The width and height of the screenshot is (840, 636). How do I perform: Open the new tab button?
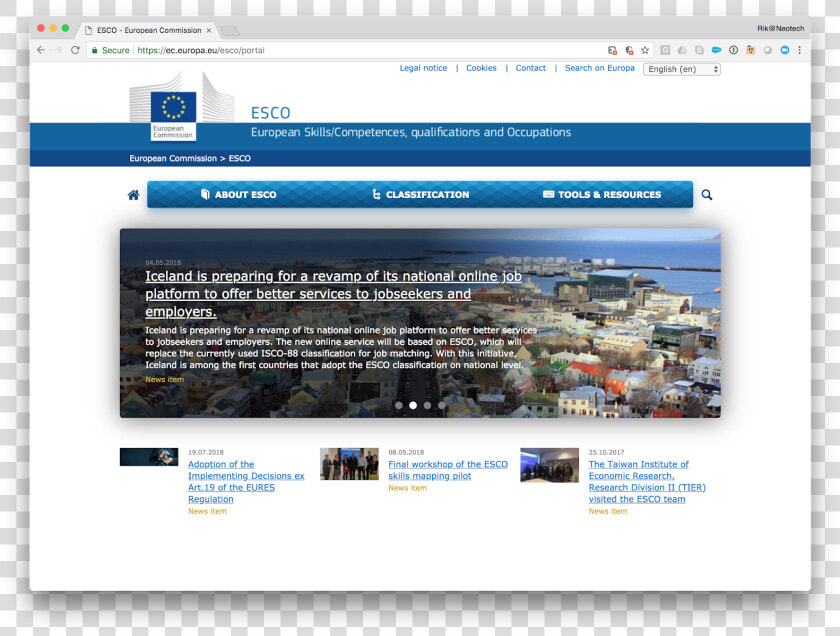click(229, 30)
